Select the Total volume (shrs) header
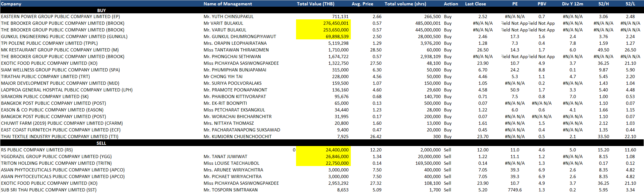This screenshot has width=644, height=193. [405, 4]
